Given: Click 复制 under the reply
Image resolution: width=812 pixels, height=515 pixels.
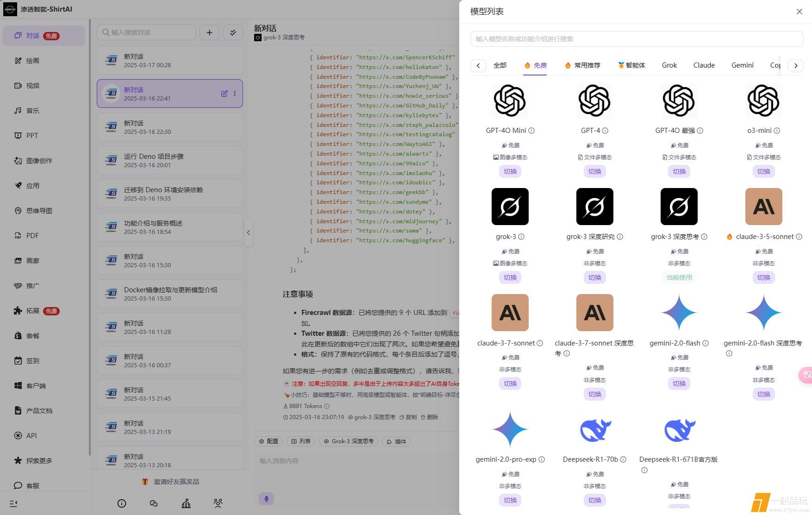Looking at the screenshot, I should click(x=408, y=417).
